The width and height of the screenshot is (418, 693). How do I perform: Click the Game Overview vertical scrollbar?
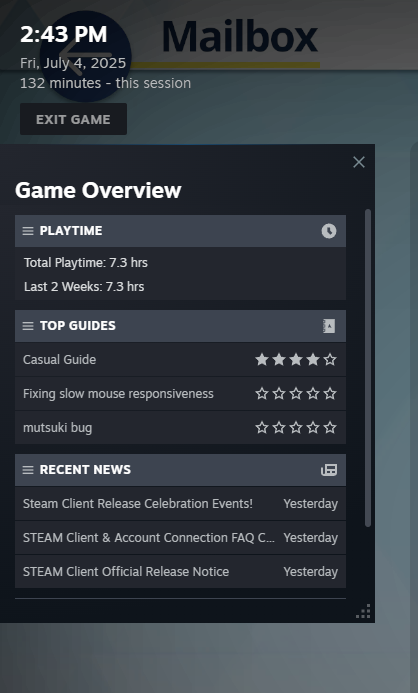368,368
